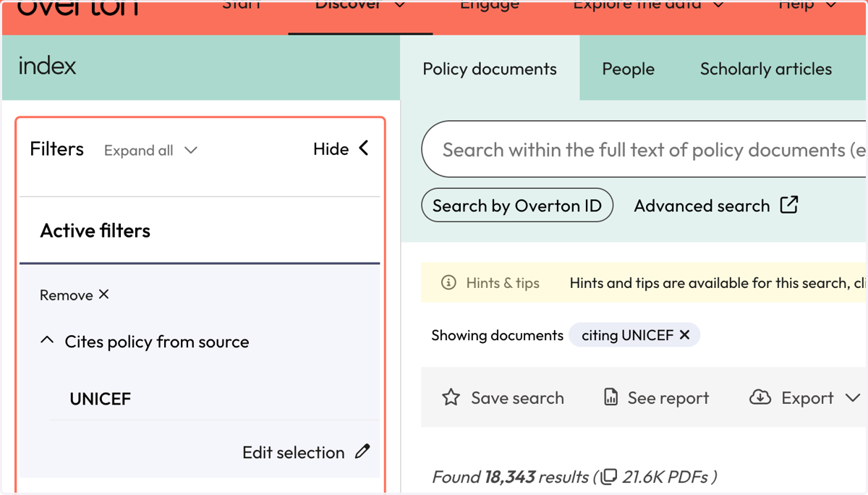Switch to the People tab
This screenshot has height=495, width=868.
[628, 69]
